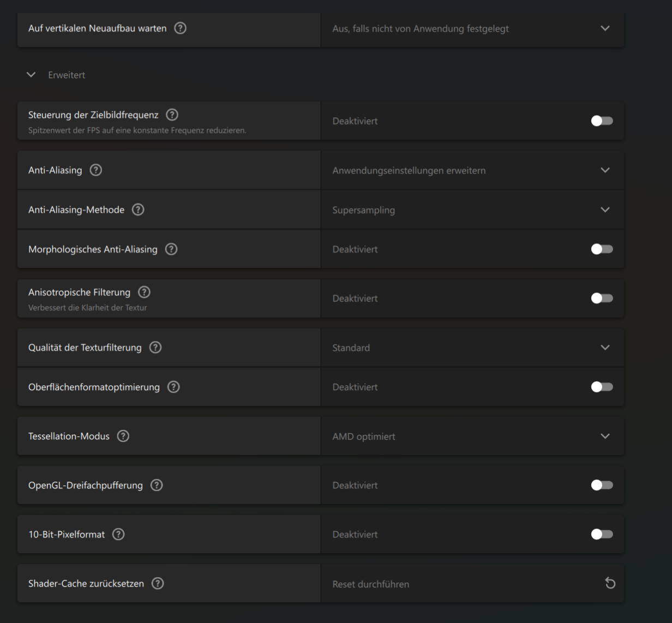Collapse the Erweitert section chevron

pos(31,75)
